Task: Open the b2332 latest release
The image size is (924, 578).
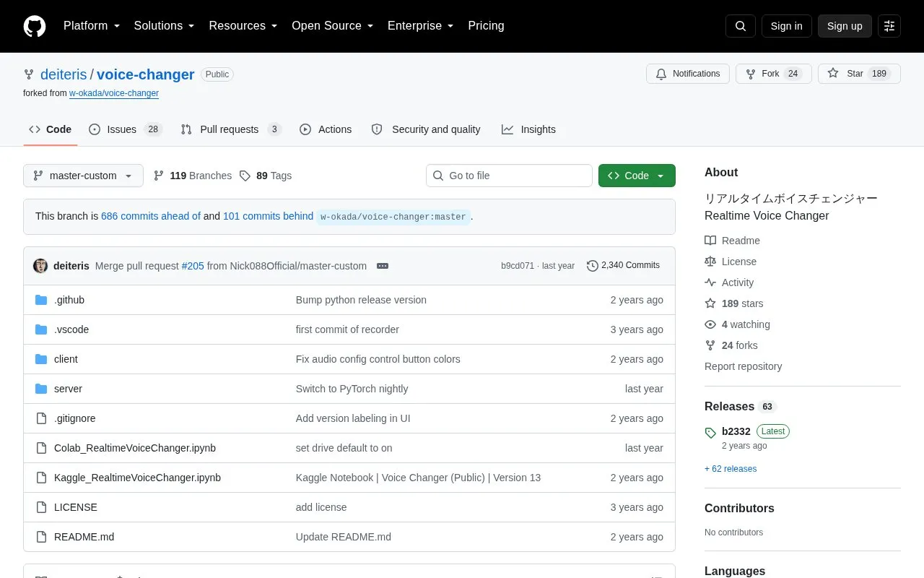Action: [x=736, y=431]
